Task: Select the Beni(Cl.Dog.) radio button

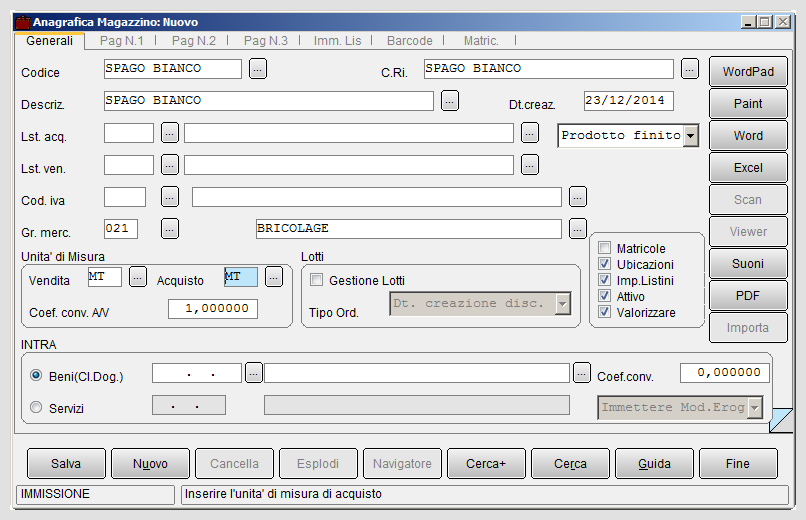Action: coord(36,376)
